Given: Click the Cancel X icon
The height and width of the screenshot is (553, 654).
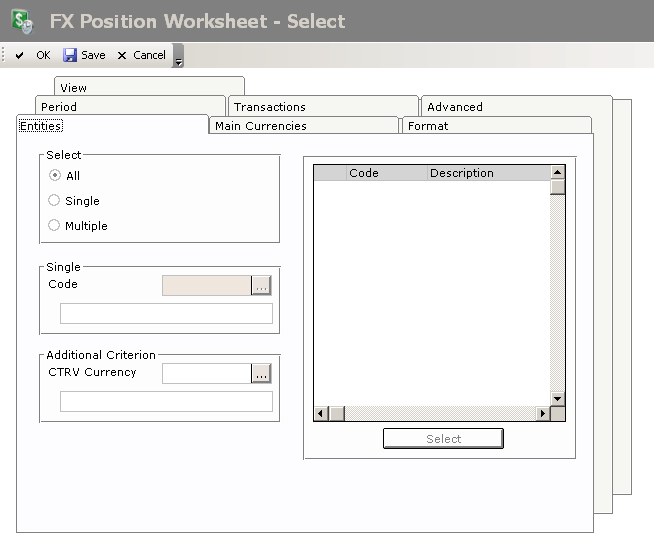Looking at the screenshot, I should pyautogui.click(x=122, y=56).
